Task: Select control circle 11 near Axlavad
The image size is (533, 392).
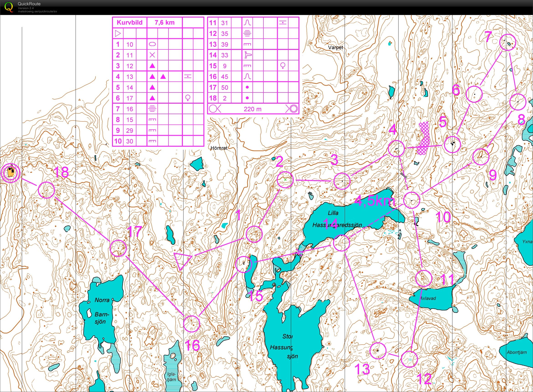Action: coord(424,278)
